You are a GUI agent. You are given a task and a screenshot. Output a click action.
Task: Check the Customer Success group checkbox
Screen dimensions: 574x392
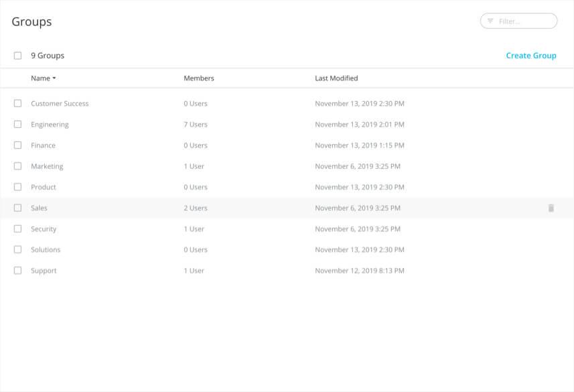pos(17,103)
